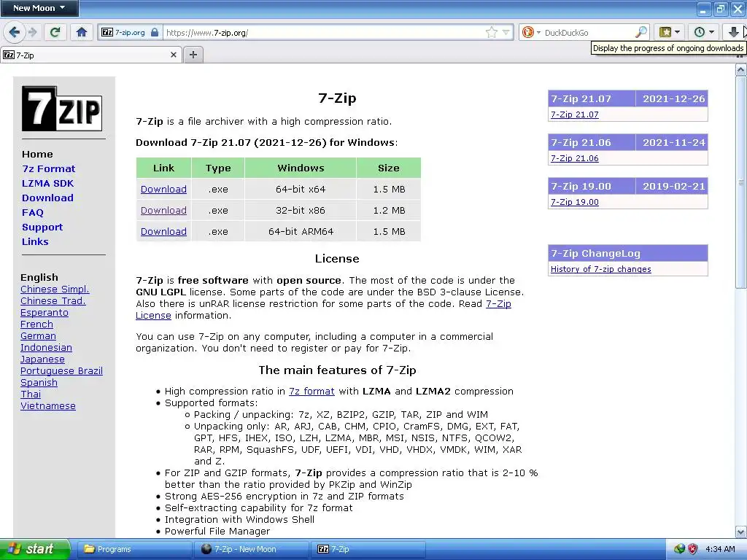Open the 7-Zip 21.07 news link
Viewport: 747px width, 560px height.
point(575,114)
